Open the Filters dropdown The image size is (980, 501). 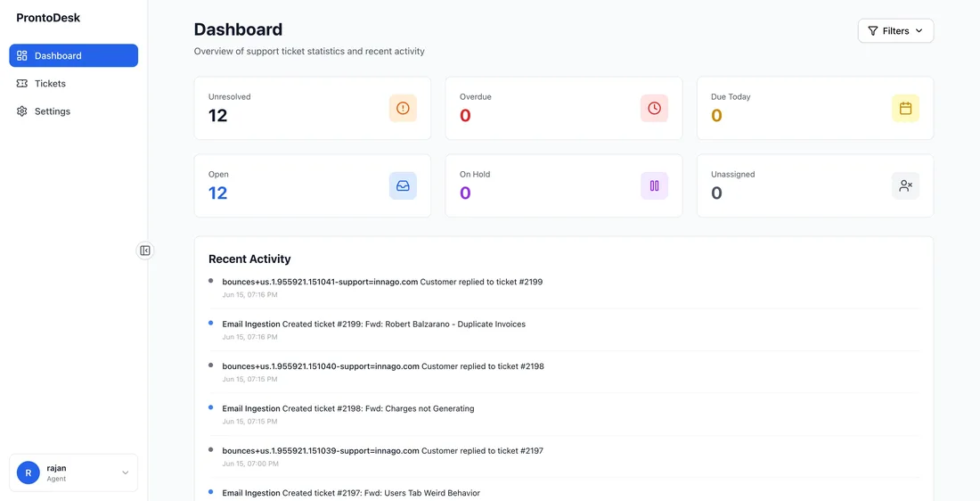[895, 30]
